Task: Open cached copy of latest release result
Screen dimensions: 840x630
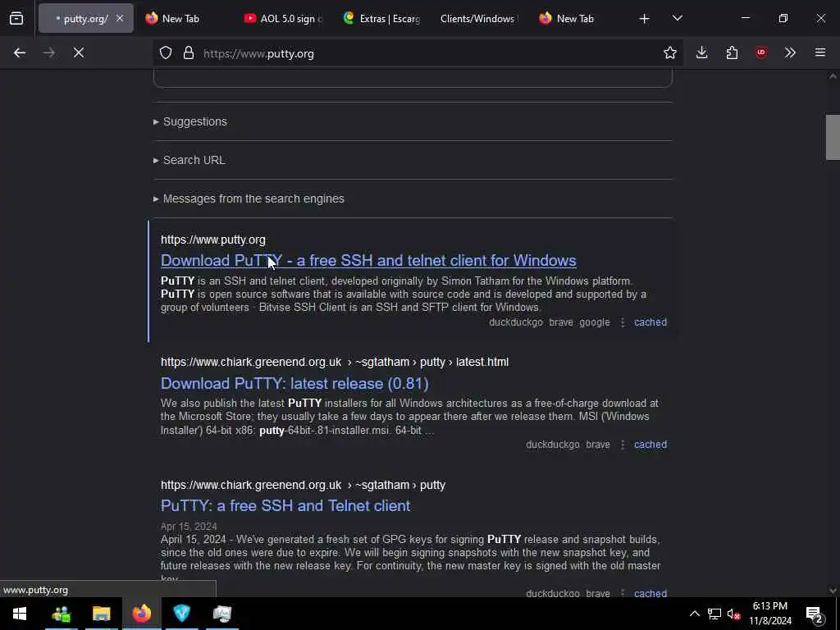Action: point(651,444)
